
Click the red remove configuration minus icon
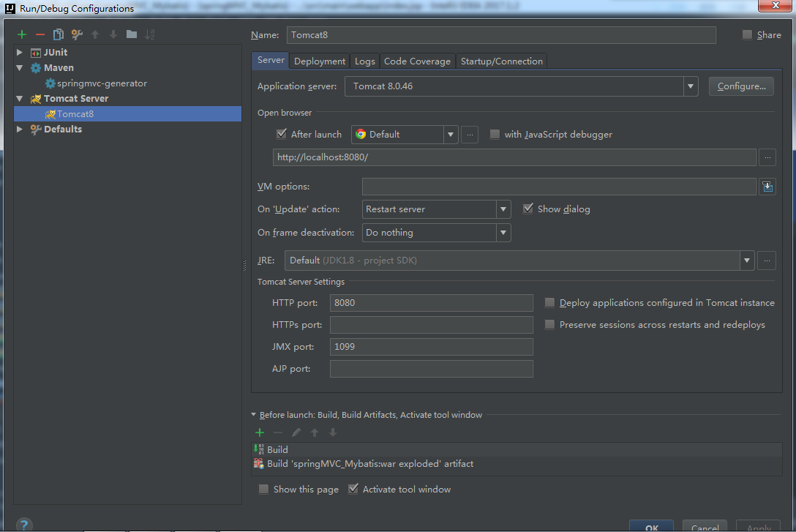[40, 34]
